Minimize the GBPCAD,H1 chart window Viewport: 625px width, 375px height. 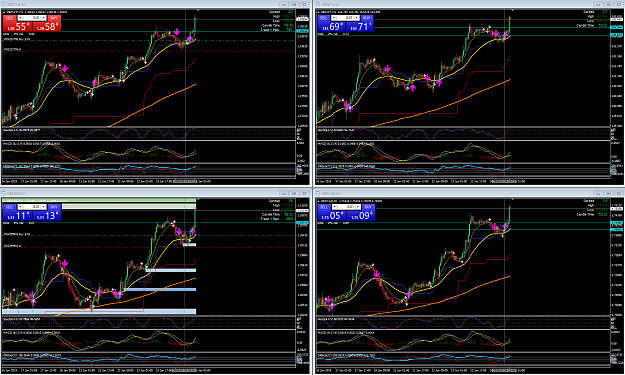click(598, 193)
